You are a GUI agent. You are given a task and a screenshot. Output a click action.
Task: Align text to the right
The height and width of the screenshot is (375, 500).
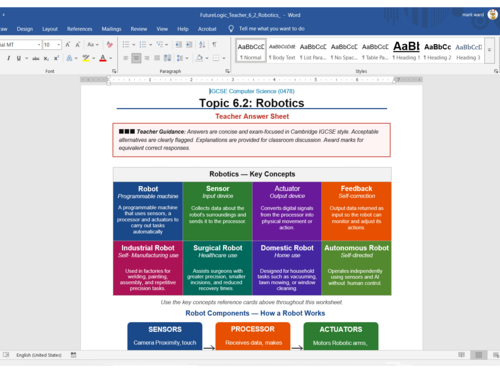pos(147,58)
